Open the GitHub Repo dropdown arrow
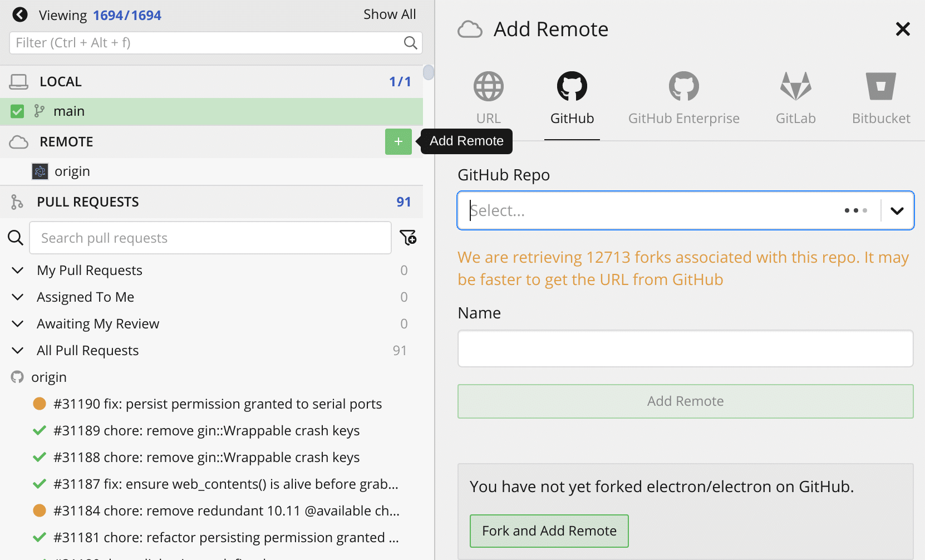 pyautogui.click(x=897, y=210)
